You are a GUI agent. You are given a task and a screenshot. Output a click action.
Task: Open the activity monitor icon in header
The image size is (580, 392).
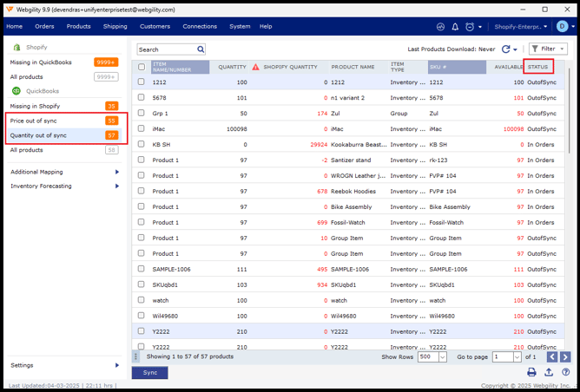tap(440, 27)
